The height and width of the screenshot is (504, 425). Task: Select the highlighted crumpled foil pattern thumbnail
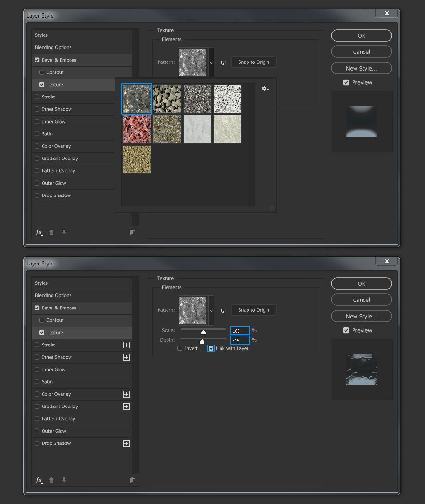point(137,99)
